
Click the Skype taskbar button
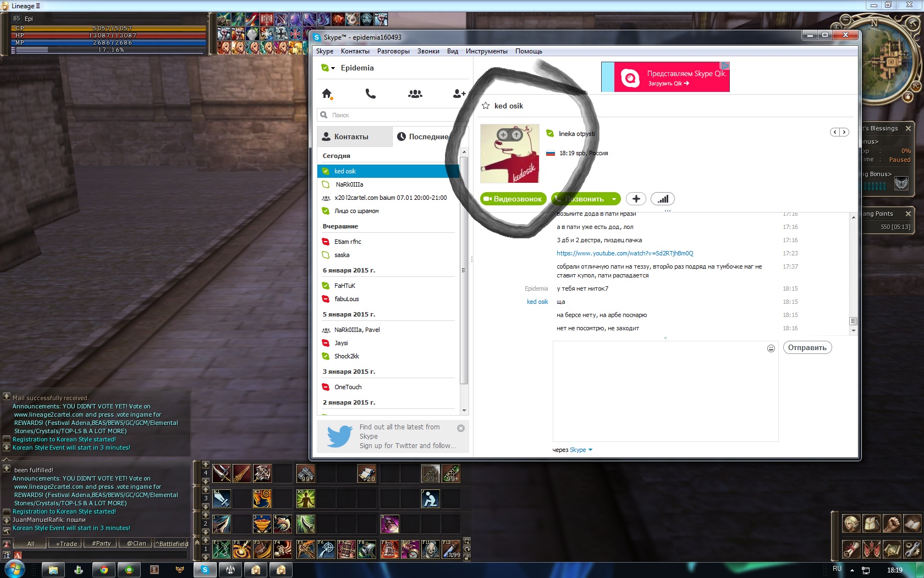pyautogui.click(x=205, y=570)
